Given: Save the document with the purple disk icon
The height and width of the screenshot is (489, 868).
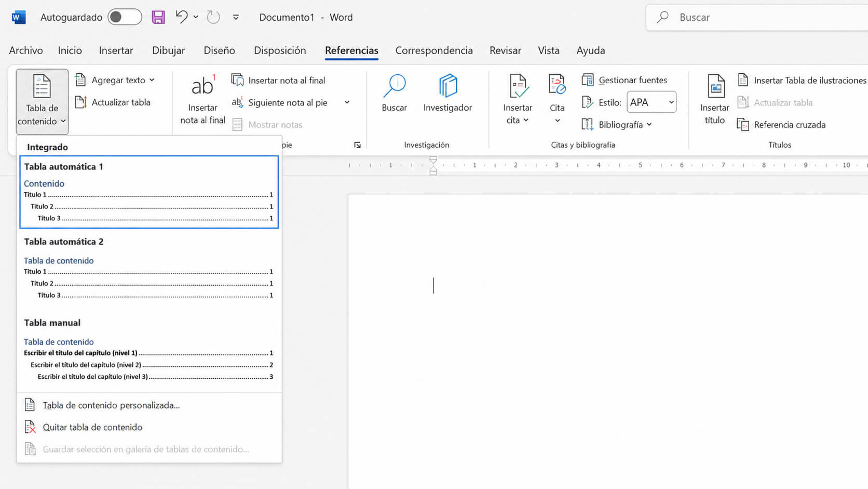Looking at the screenshot, I should pyautogui.click(x=158, y=17).
